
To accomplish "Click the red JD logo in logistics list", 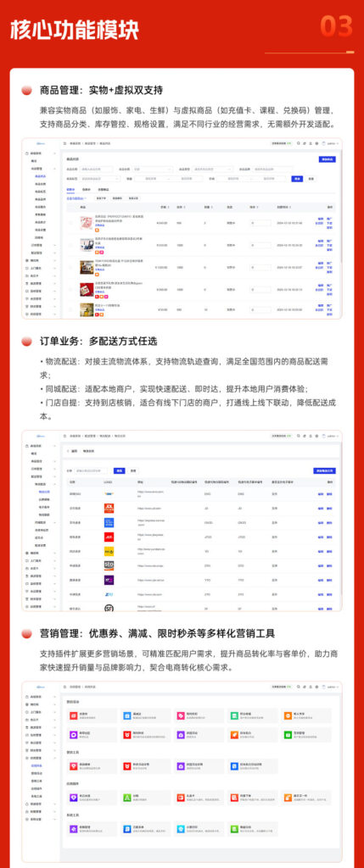I will 109,509.
